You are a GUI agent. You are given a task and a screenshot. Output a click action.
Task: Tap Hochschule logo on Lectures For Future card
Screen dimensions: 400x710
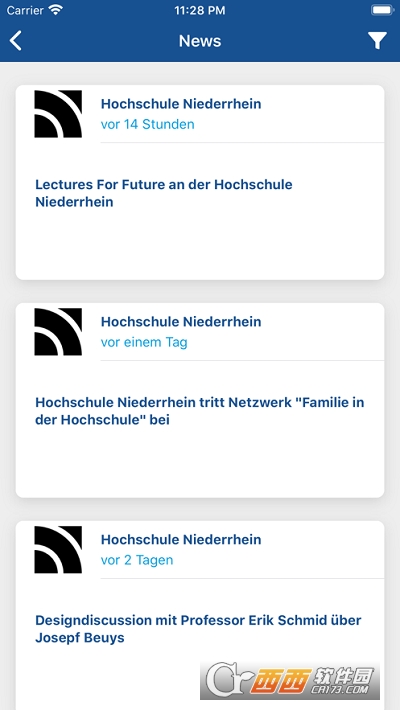(x=58, y=114)
